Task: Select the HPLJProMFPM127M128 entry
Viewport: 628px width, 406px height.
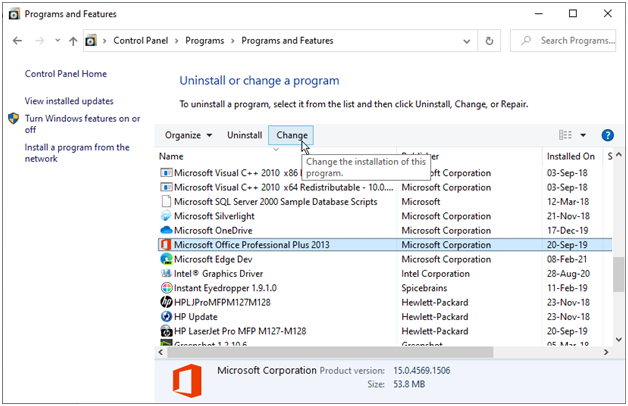Action: coord(222,302)
